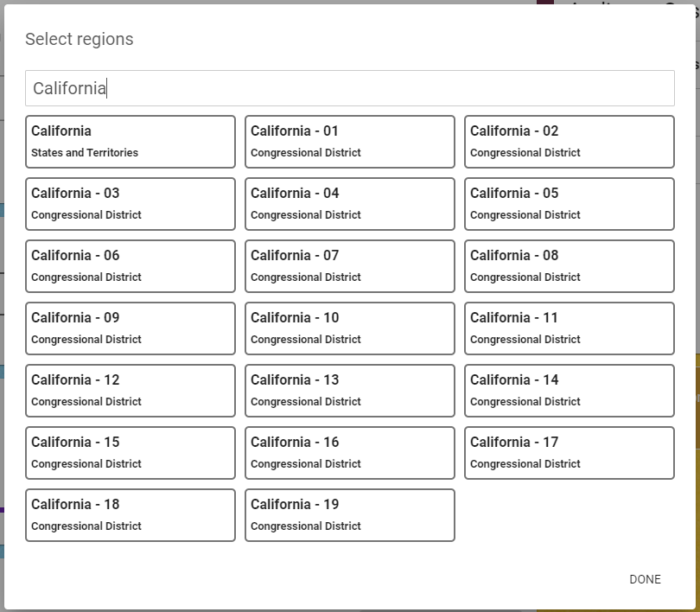Select the California - 04 region
The width and height of the screenshot is (700, 612).
point(350,204)
